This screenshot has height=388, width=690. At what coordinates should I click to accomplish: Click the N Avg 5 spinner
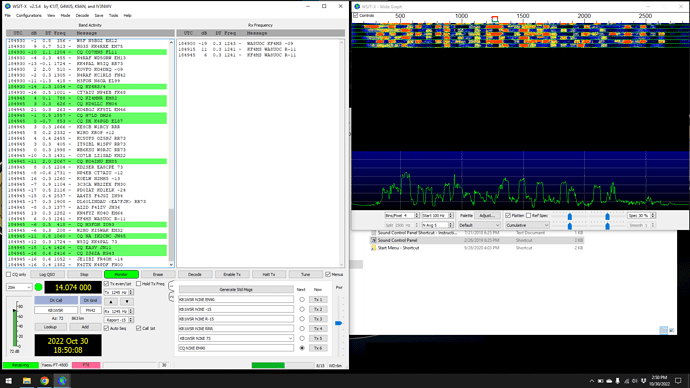(437, 225)
